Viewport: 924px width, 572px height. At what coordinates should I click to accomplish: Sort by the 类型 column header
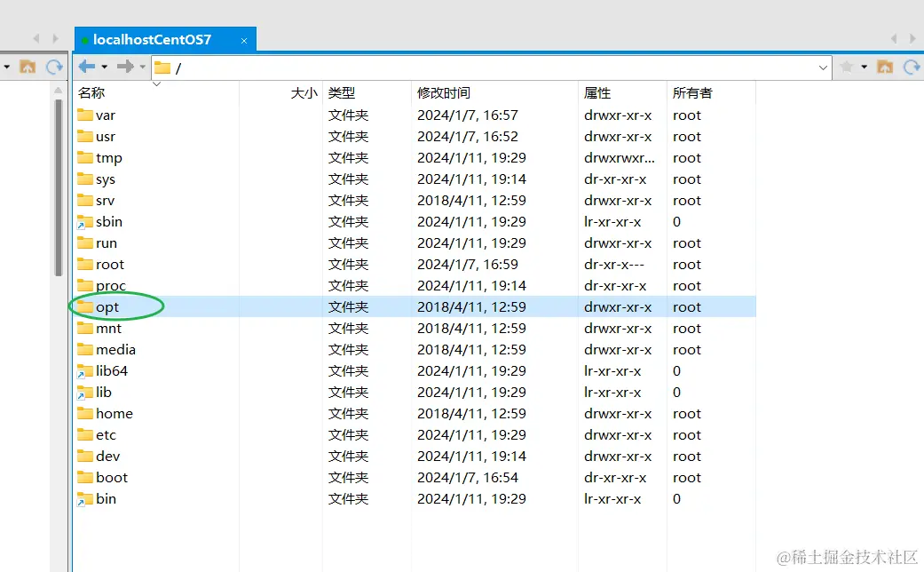pyautogui.click(x=342, y=93)
